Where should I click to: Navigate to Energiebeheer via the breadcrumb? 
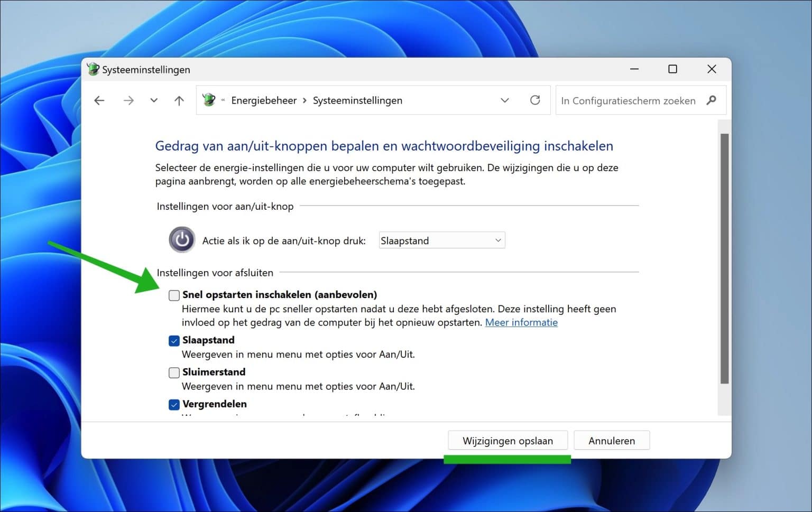264,100
